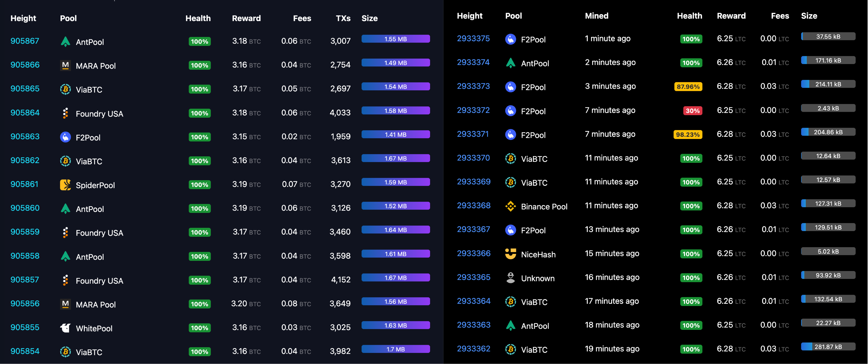This screenshot has width=868, height=364.
Task: Click the 281.87 kB size bar
Action: click(x=828, y=347)
